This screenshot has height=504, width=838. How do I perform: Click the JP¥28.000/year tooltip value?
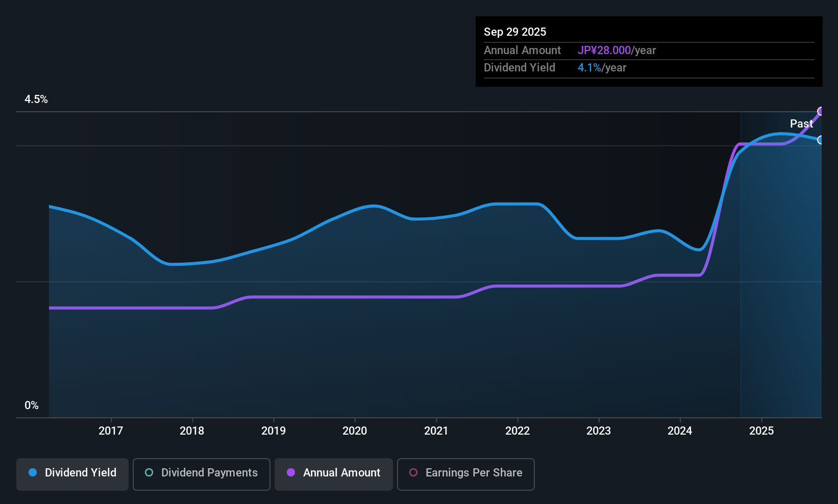pos(617,51)
